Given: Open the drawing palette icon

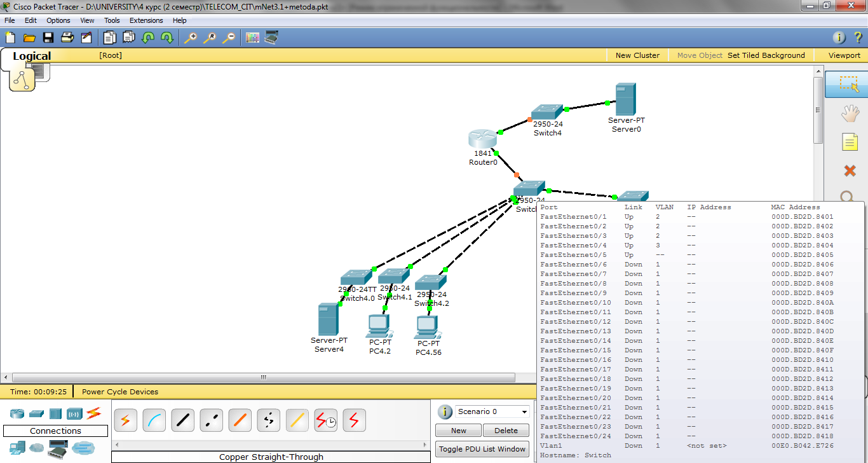Looking at the screenshot, I should tap(252, 38).
